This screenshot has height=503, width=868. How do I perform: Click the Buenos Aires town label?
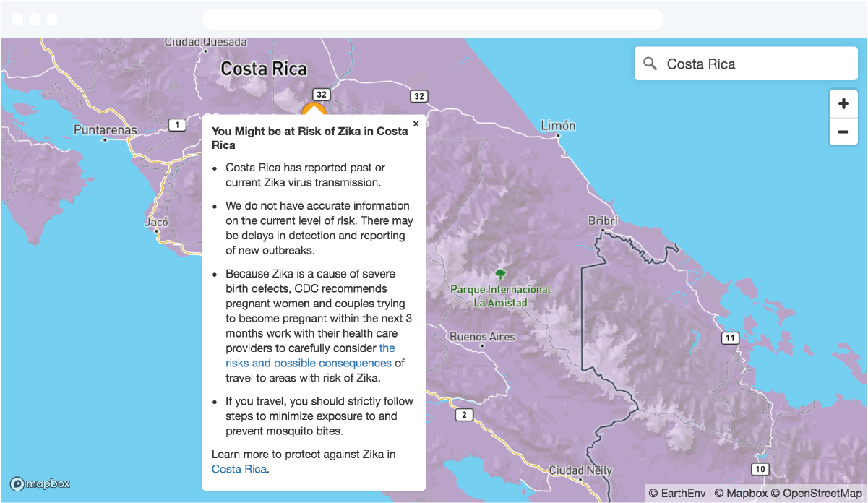coord(482,337)
